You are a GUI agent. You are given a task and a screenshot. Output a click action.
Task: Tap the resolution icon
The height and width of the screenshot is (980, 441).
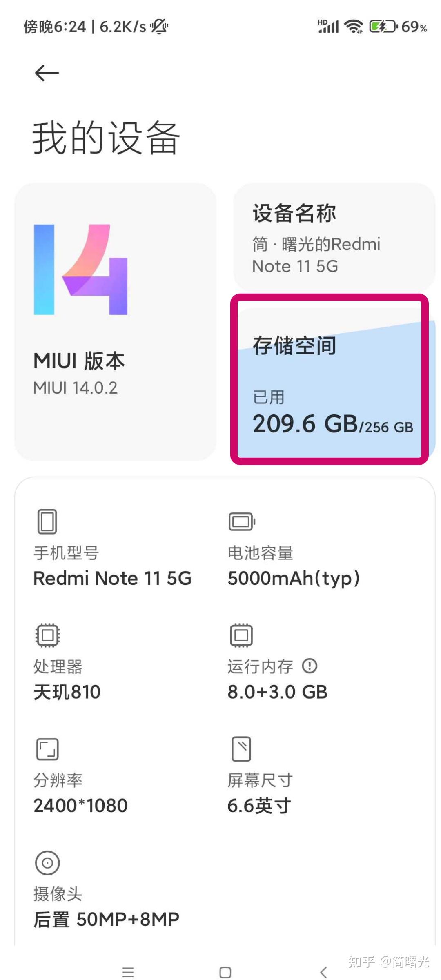coord(47,749)
